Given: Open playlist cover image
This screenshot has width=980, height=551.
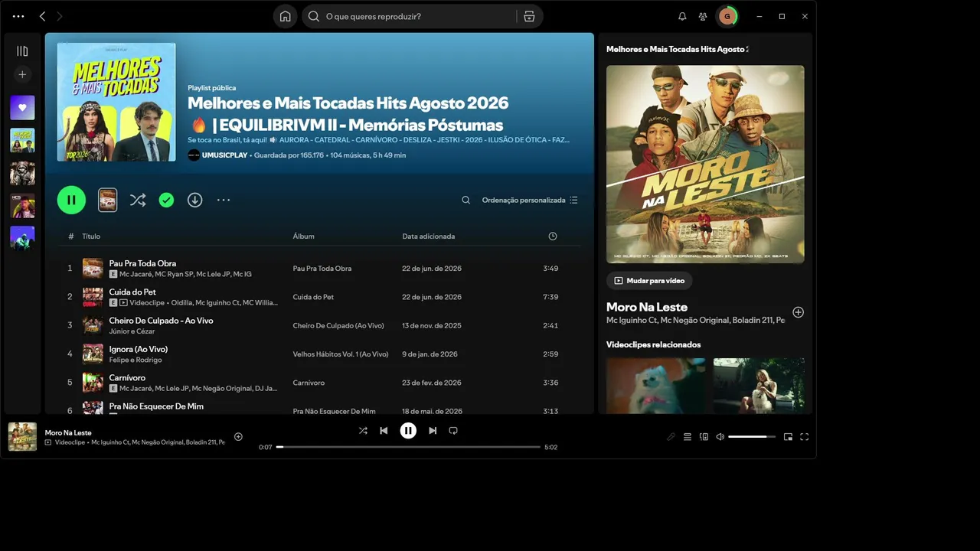Looking at the screenshot, I should [x=116, y=102].
